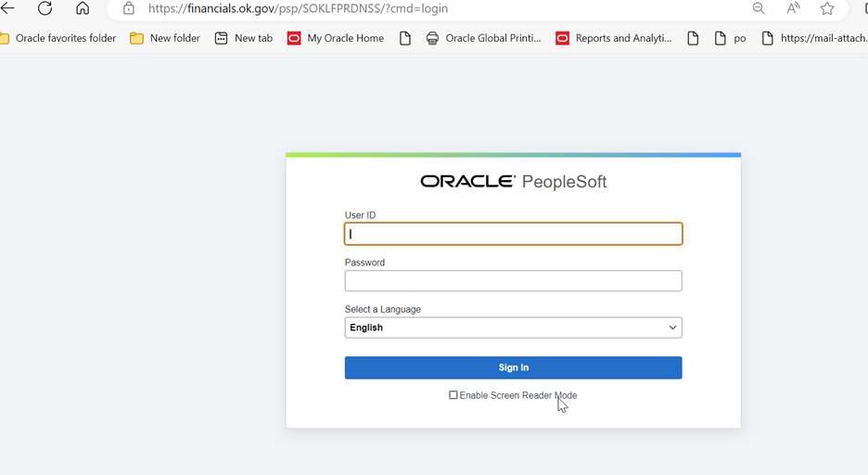Click the Oracle PeopleSoft logo
The width and height of the screenshot is (868, 475).
tap(513, 182)
